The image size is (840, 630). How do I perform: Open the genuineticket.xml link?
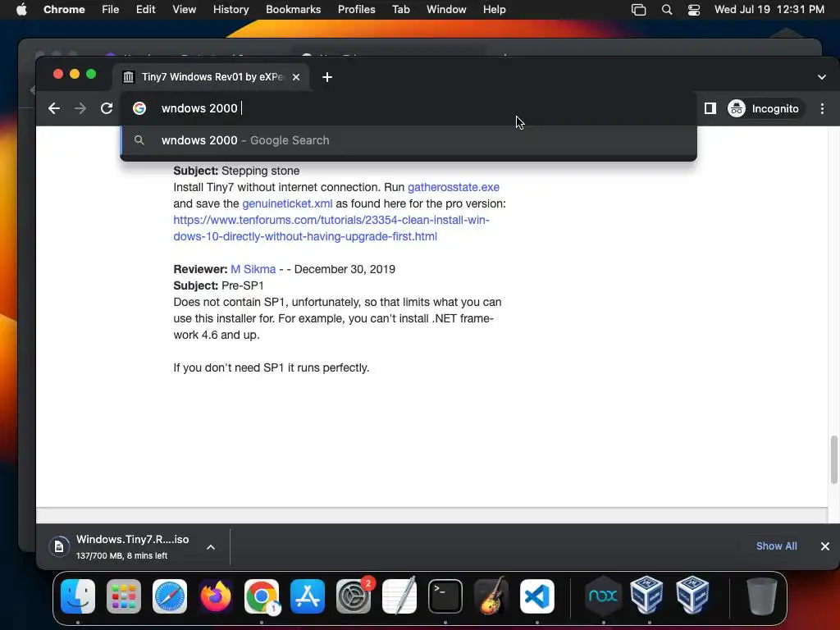click(x=287, y=203)
